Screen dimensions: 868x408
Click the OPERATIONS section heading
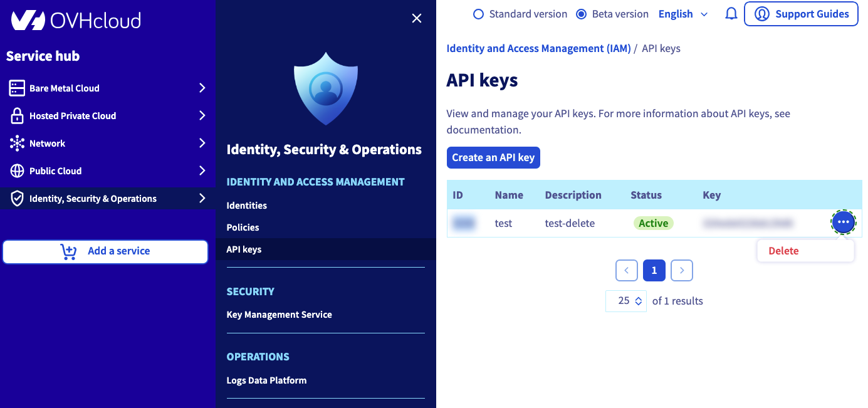[258, 357]
